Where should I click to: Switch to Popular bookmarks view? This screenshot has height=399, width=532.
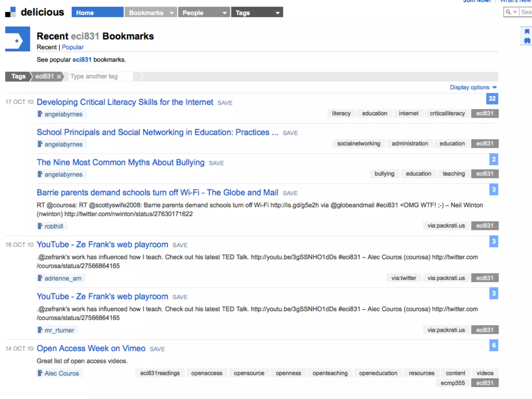point(73,47)
